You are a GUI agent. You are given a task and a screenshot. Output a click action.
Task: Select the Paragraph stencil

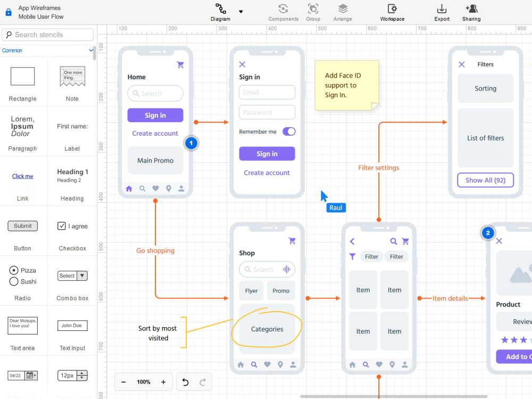22,126
